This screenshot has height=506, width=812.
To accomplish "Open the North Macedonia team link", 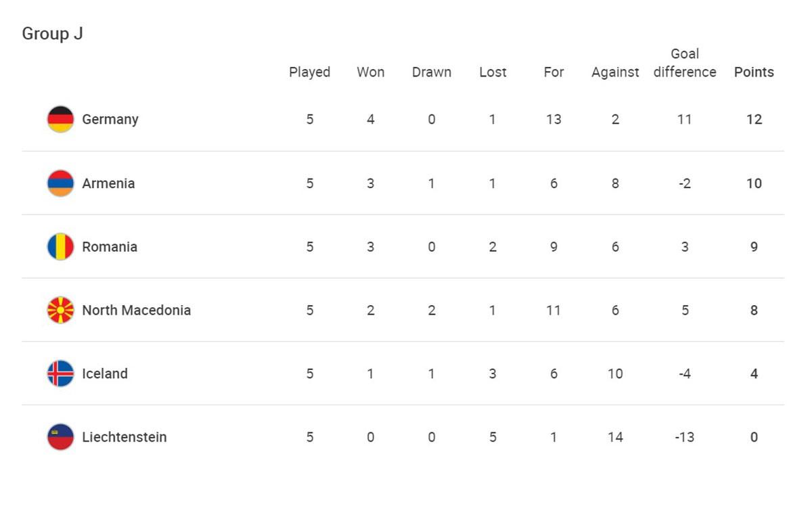I will (x=137, y=310).
